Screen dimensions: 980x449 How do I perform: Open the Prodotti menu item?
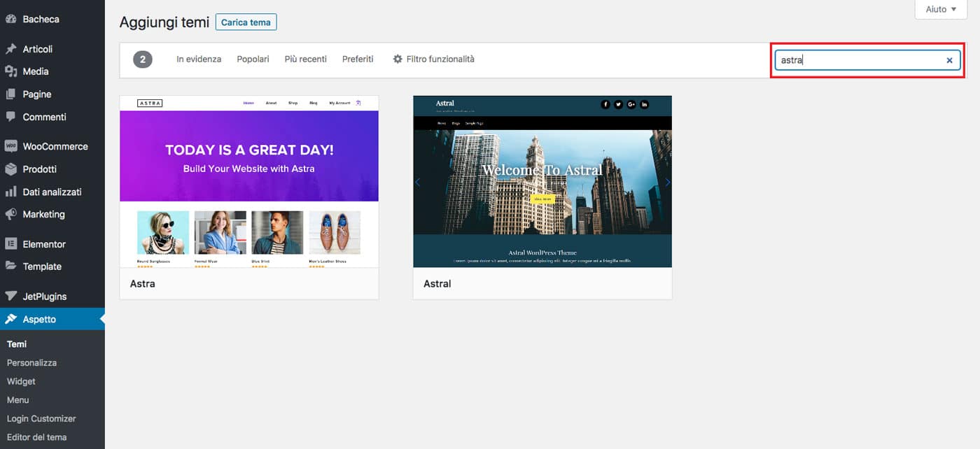(x=52, y=169)
